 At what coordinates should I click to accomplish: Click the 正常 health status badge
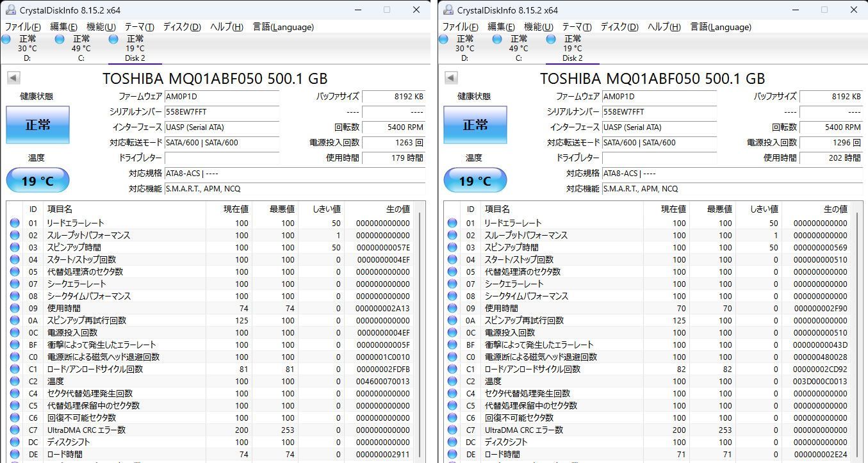(x=37, y=126)
